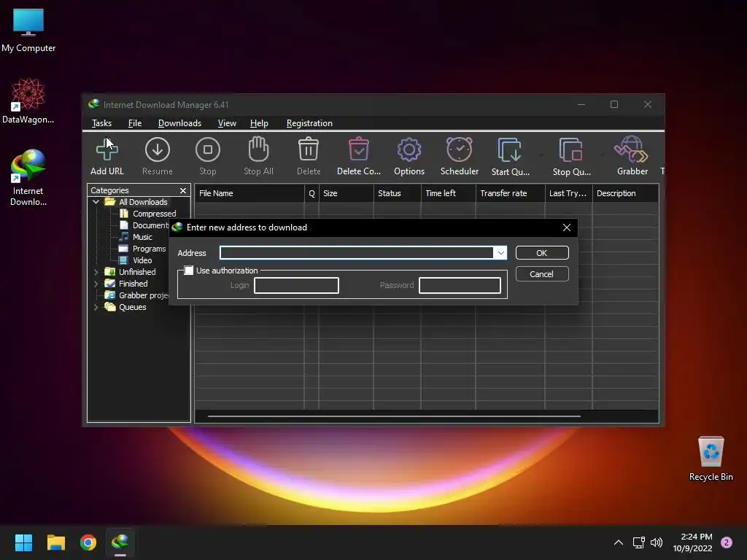Expand the Queues tree node

(96, 307)
